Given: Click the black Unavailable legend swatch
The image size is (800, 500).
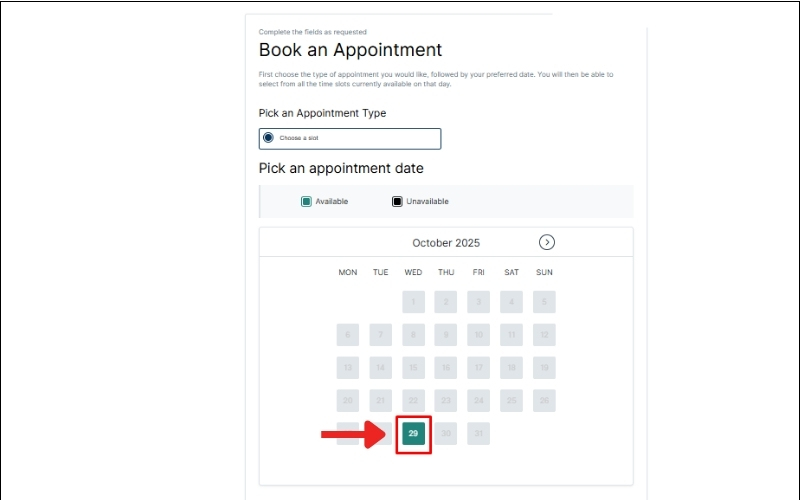Looking at the screenshot, I should (x=397, y=201).
